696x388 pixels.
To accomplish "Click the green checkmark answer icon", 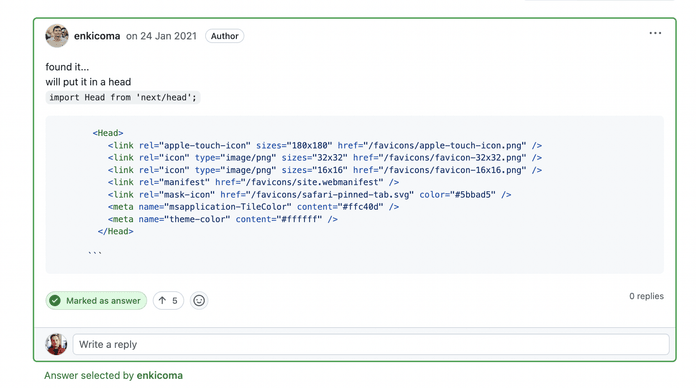I will pos(55,301).
